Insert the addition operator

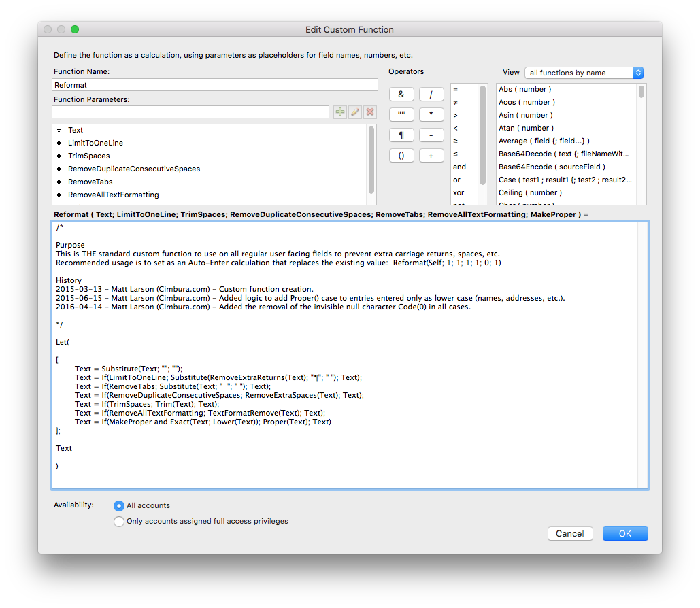click(431, 155)
